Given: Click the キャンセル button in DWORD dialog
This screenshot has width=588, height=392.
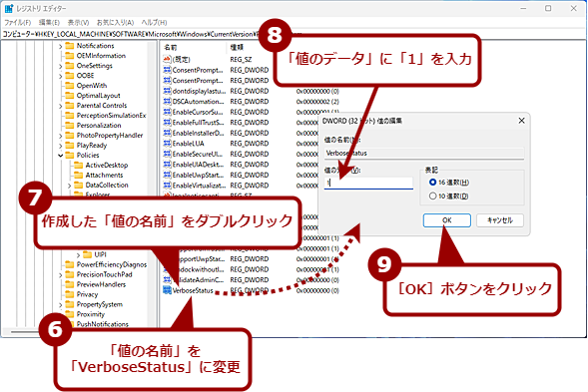Looking at the screenshot, I should point(500,220).
